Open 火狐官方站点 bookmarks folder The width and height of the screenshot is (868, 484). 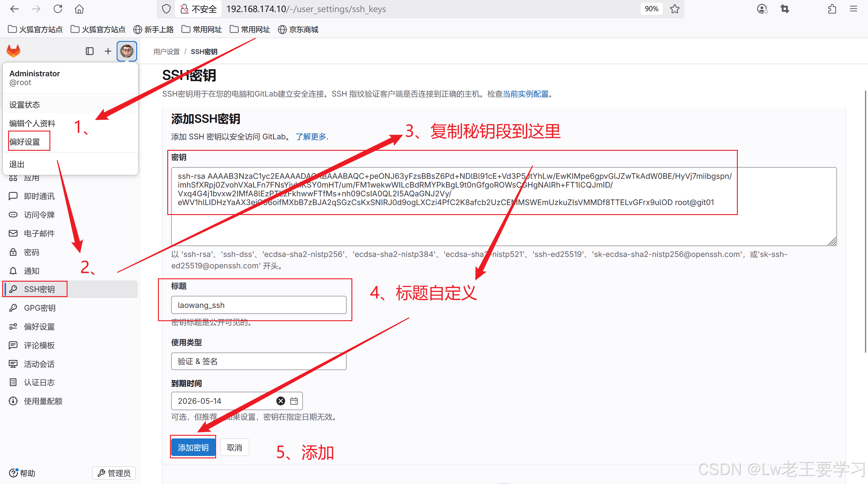coord(35,30)
